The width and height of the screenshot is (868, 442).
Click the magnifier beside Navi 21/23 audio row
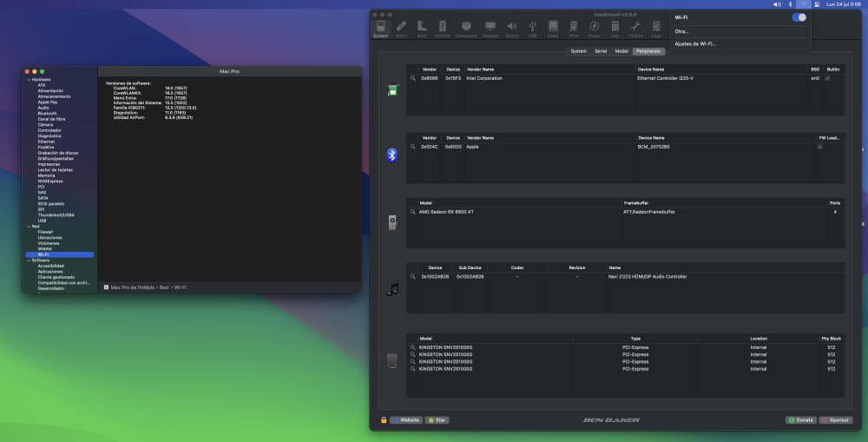412,276
